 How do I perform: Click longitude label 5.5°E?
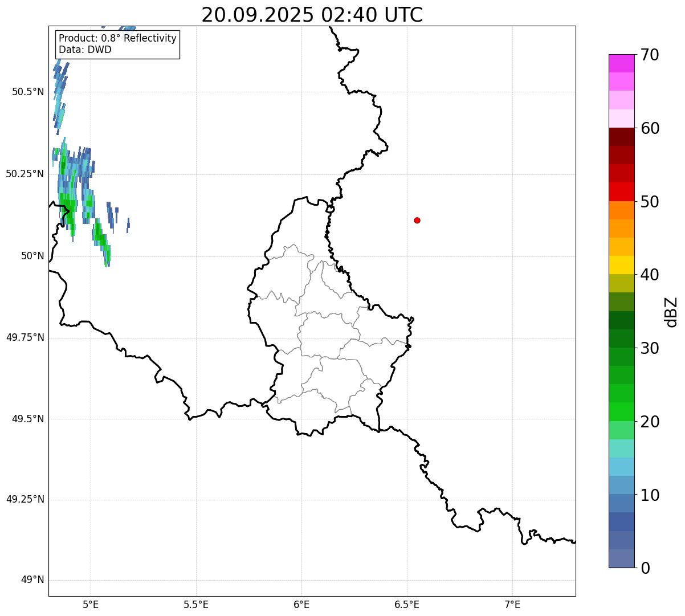click(x=196, y=605)
